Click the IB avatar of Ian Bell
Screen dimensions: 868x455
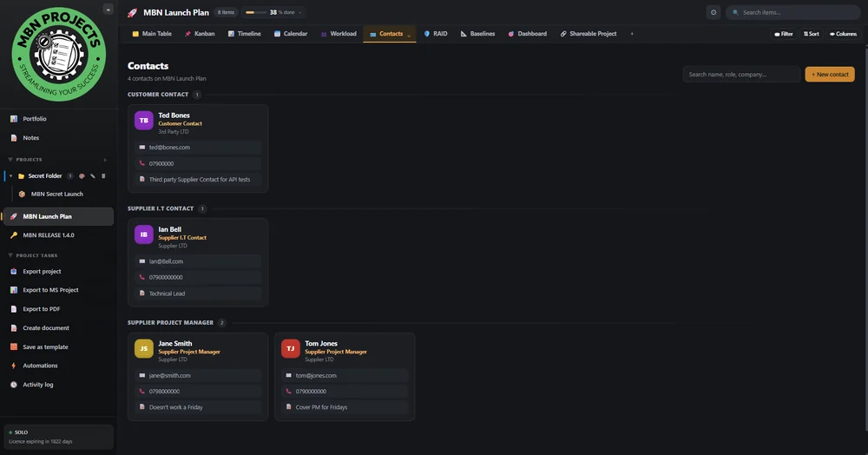pos(144,234)
